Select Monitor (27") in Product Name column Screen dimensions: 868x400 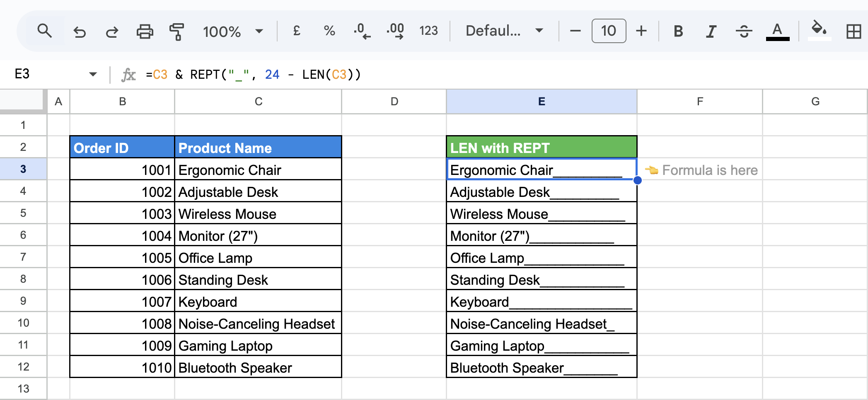tap(258, 235)
